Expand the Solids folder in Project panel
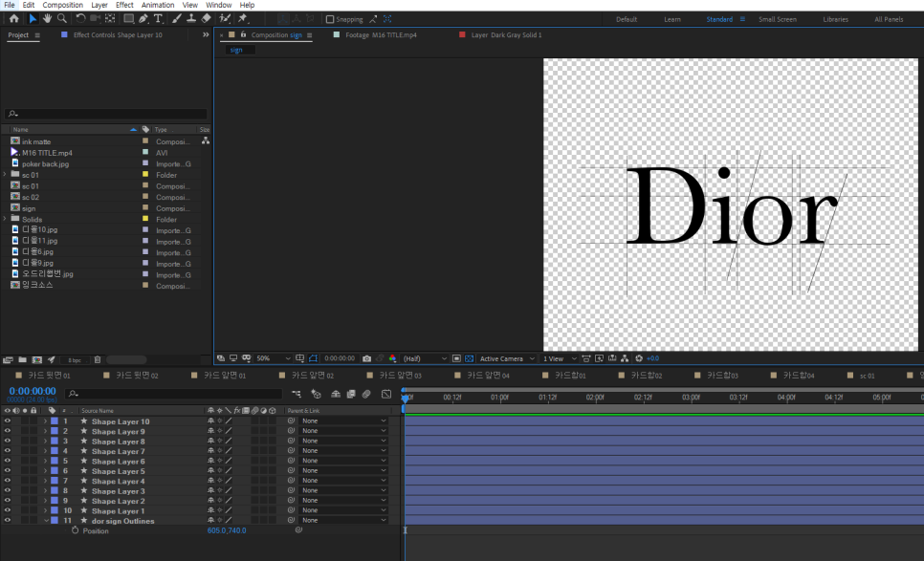 click(x=5, y=219)
